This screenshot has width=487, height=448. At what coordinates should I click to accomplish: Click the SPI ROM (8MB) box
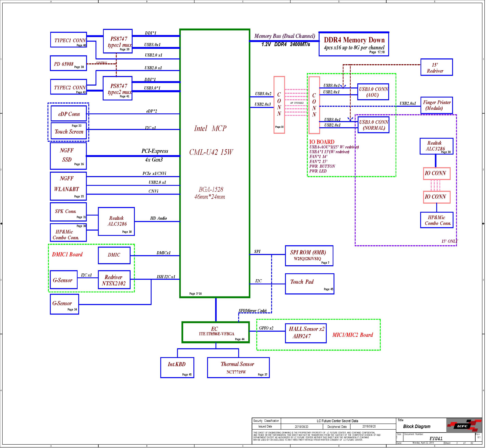pyautogui.click(x=309, y=256)
